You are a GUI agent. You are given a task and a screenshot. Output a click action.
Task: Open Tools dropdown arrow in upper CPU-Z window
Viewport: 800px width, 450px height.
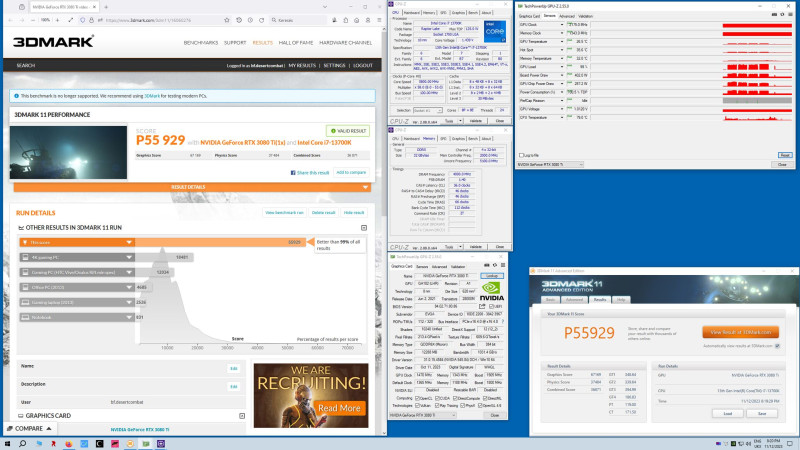coord(461,121)
